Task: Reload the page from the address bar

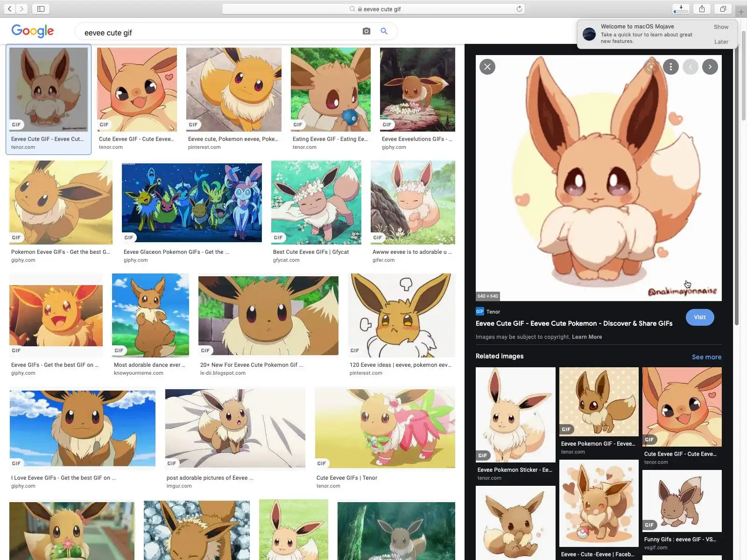Action: point(519,9)
